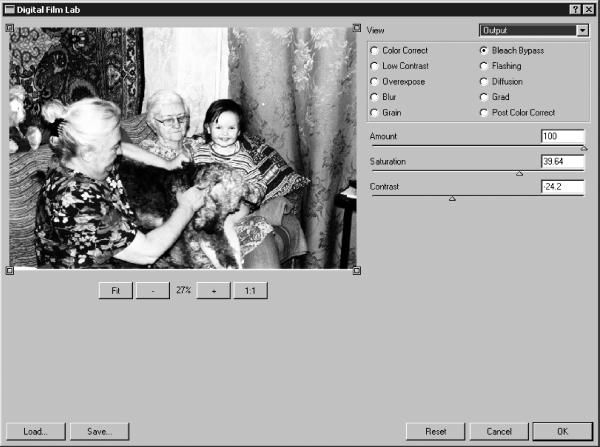Click the top-left preview corner handle
The height and width of the screenshot is (447, 600).
tap(9, 28)
